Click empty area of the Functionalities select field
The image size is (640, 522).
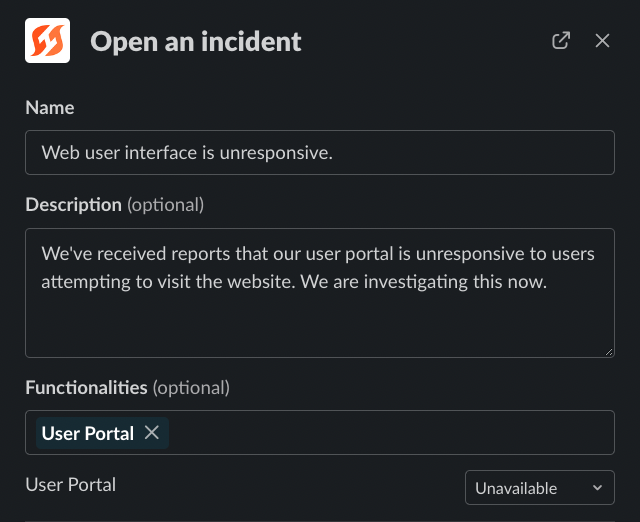pos(390,432)
